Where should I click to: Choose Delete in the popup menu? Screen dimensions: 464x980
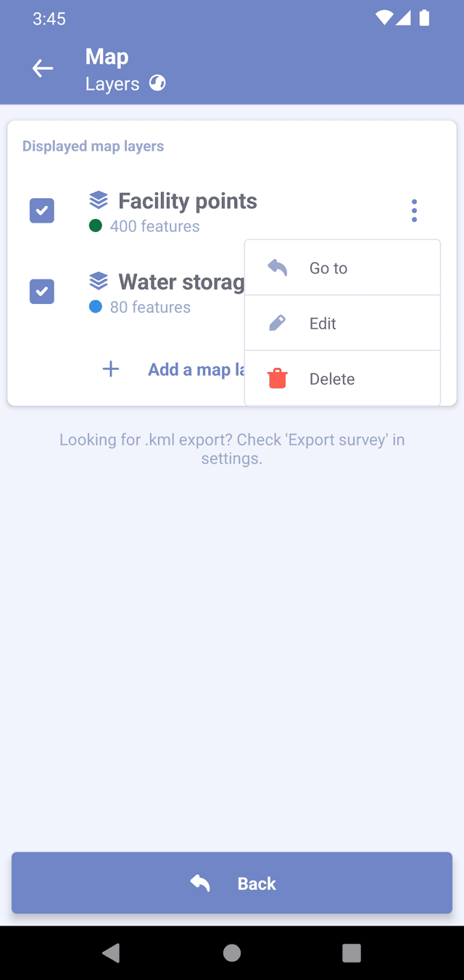332,379
